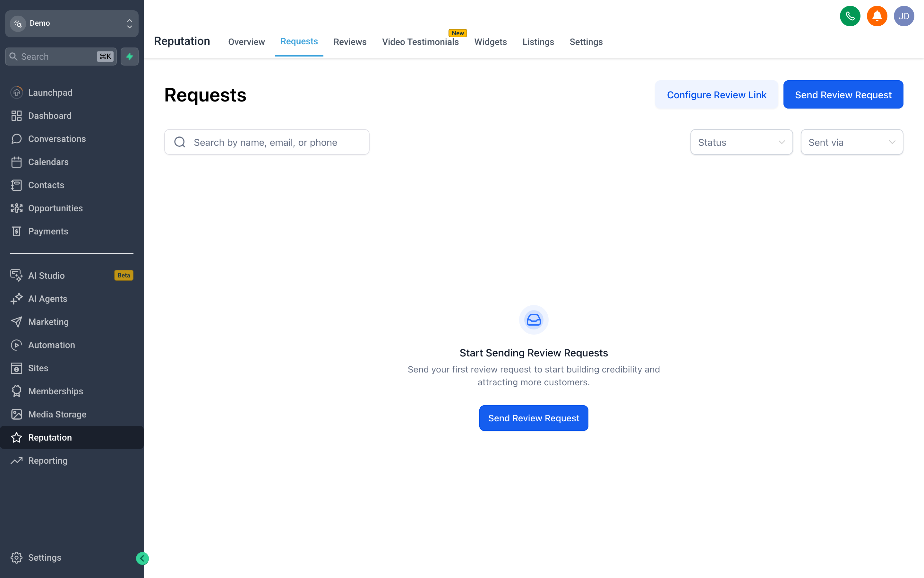Expand the Demo account switcher
Screen dimensions: 924x578
click(72, 23)
